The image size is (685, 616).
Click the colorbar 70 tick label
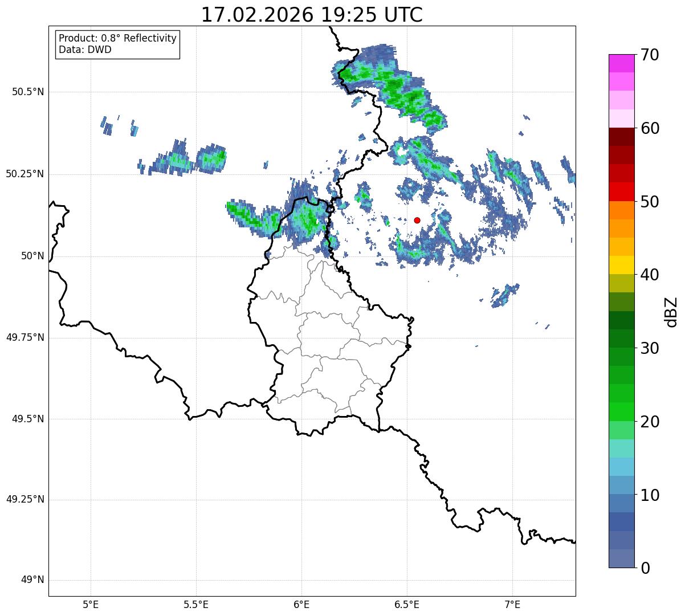[x=649, y=55]
